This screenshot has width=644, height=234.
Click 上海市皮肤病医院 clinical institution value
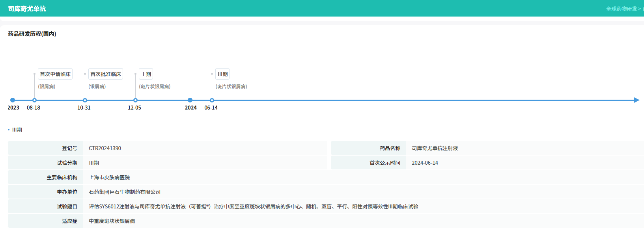click(x=109, y=177)
